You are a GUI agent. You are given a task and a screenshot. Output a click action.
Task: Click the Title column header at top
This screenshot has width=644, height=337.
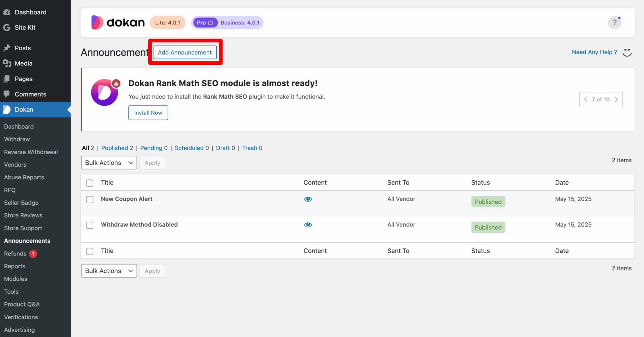click(x=107, y=182)
